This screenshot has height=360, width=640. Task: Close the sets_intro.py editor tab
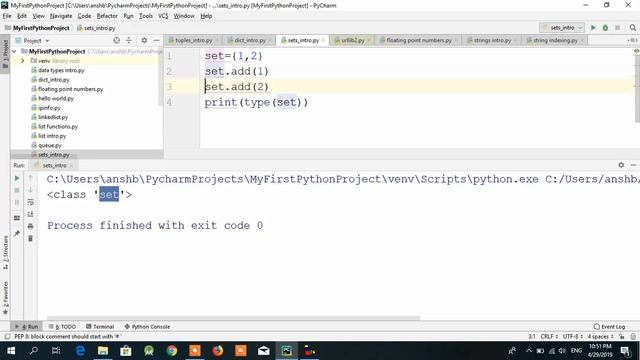tap(323, 40)
